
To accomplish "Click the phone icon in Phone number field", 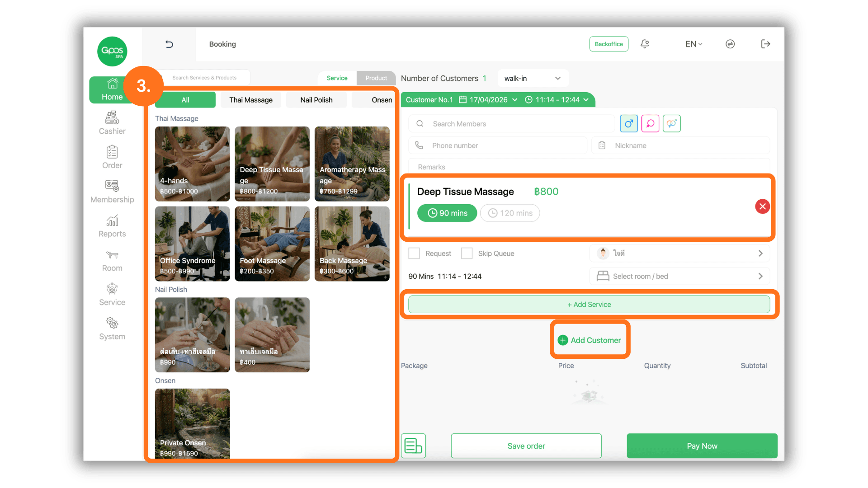I will click(x=419, y=145).
